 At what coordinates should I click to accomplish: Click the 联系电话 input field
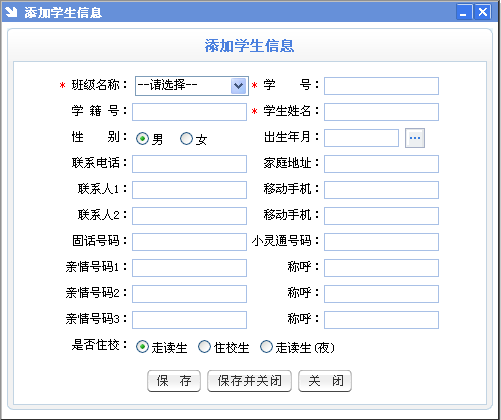189,164
